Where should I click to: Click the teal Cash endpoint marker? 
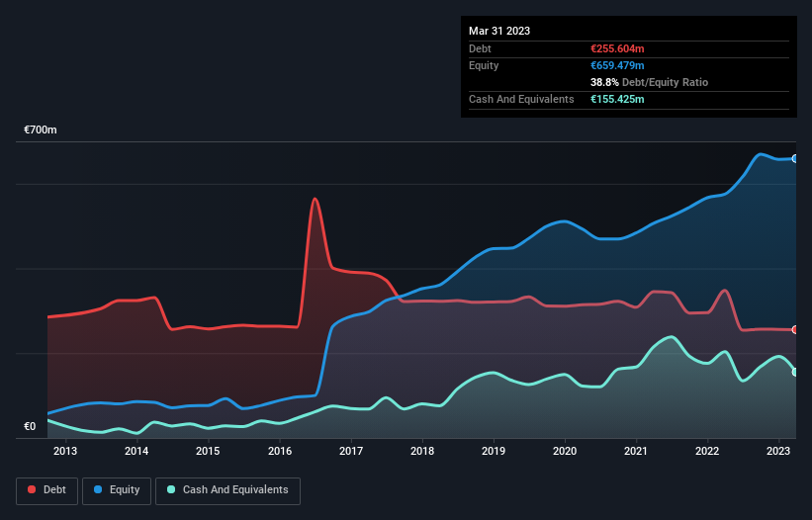(795, 372)
